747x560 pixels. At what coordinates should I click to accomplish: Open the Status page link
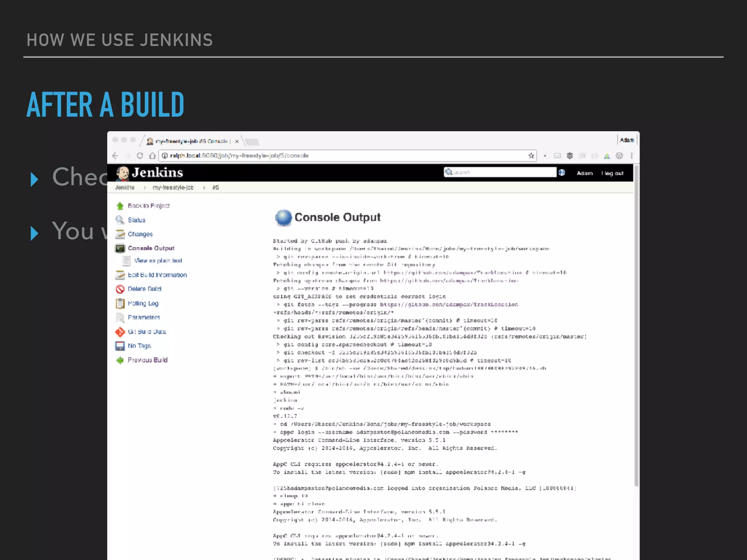[136, 220]
